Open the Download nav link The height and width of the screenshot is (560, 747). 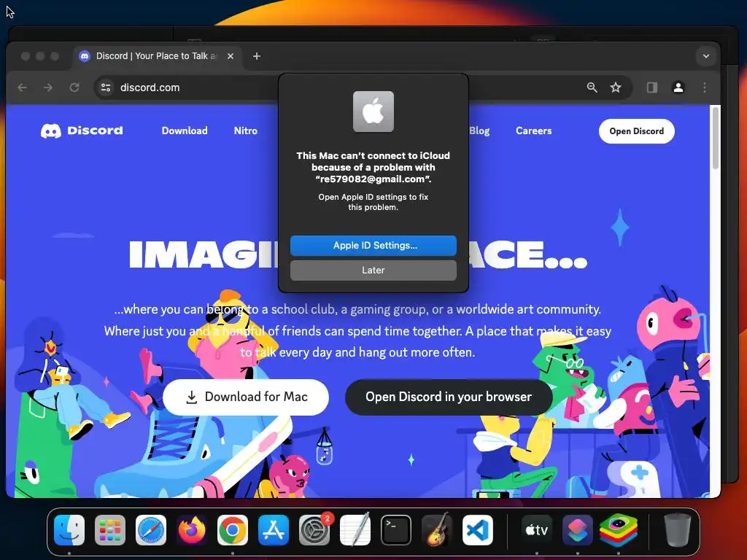click(185, 131)
